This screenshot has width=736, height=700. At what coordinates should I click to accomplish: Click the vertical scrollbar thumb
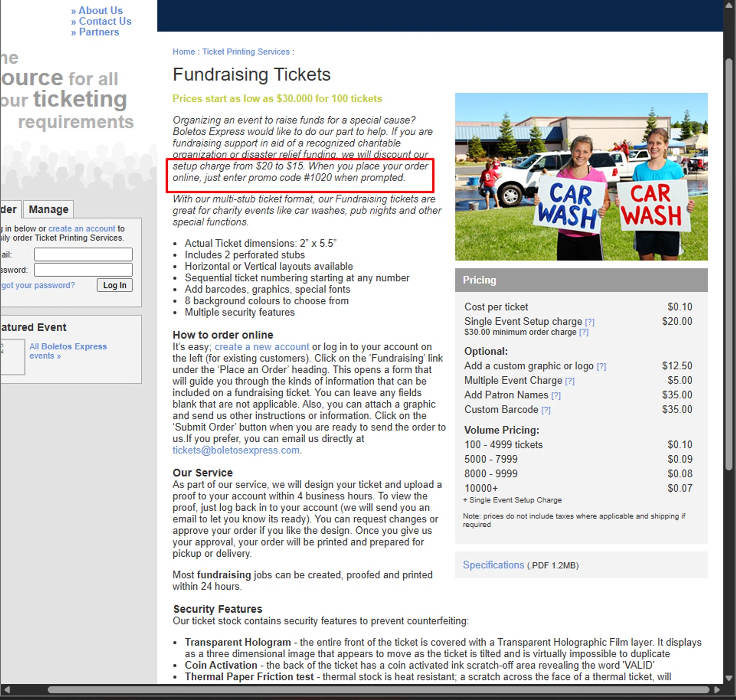[x=729, y=265]
